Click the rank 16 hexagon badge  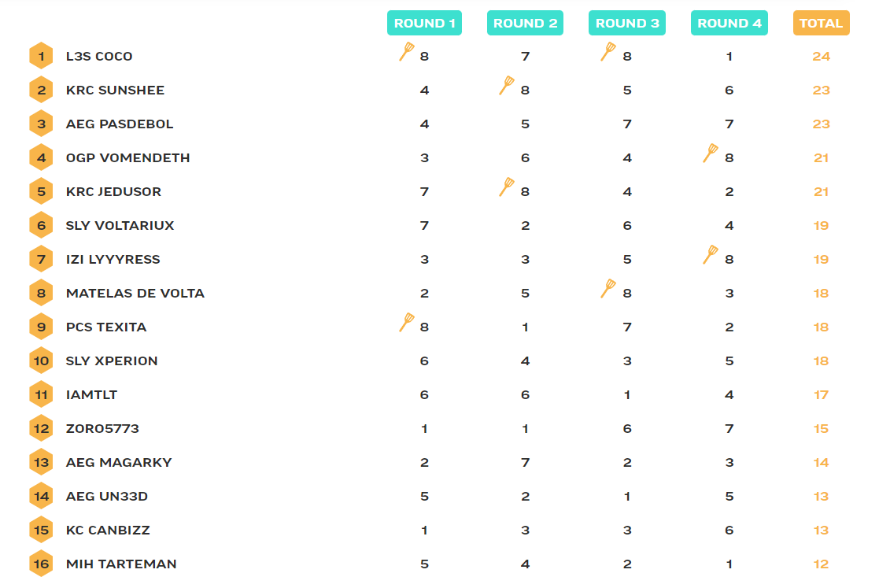[41, 564]
